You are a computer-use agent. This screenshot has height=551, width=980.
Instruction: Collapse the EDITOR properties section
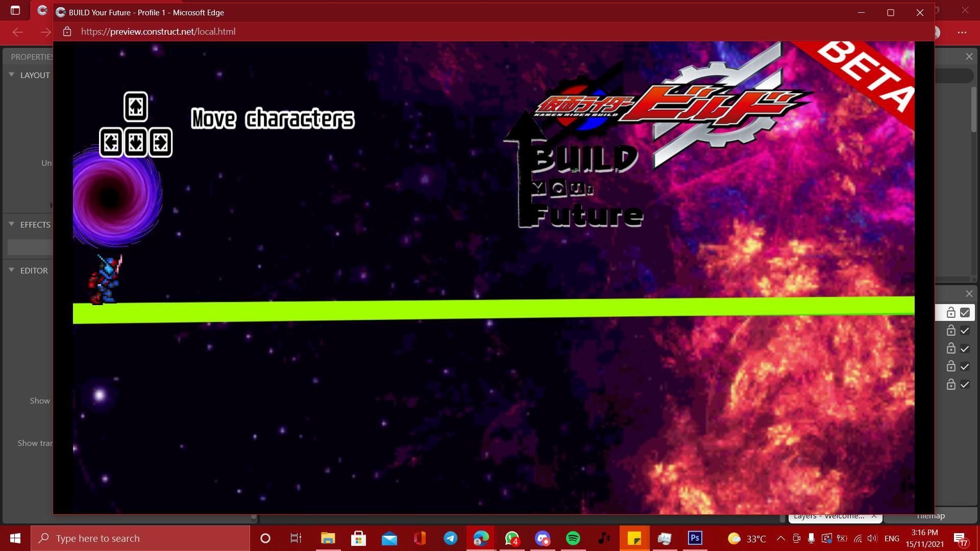click(x=12, y=270)
